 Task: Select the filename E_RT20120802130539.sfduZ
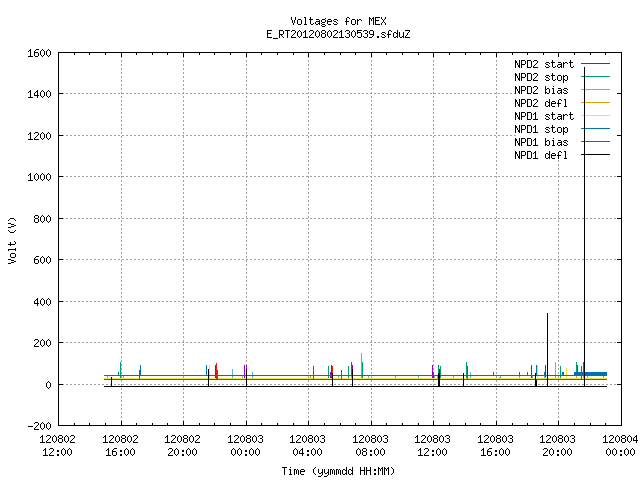338,34
